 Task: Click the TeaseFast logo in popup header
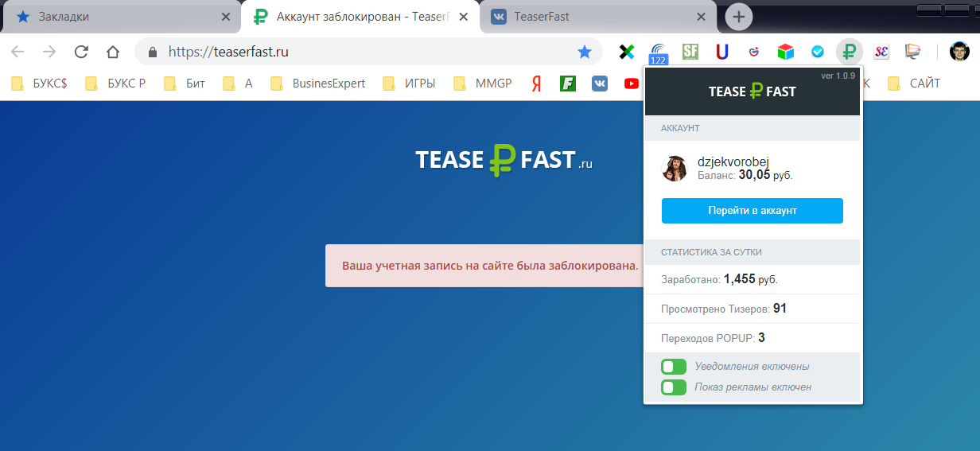pyautogui.click(x=752, y=91)
